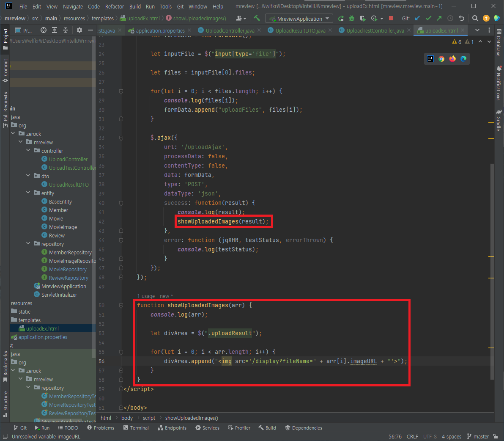Image resolution: width=504 pixels, height=441 pixels.
Task: Build the project with the hammer icon
Action: tap(257, 18)
